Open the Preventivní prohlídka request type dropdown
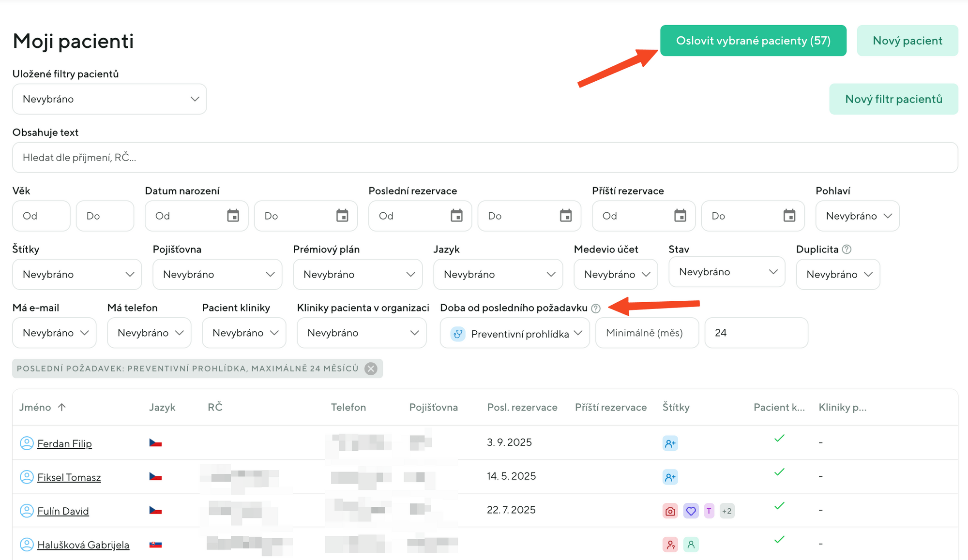Image resolution: width=968 pixels, height=560 pixels. pyautogui.click(x=515, y=334)
